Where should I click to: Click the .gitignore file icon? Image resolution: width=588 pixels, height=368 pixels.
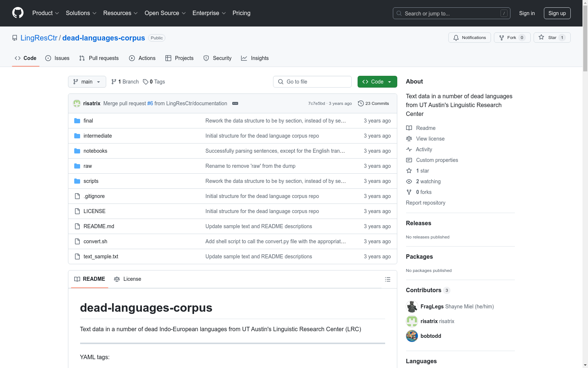point(77,196)
